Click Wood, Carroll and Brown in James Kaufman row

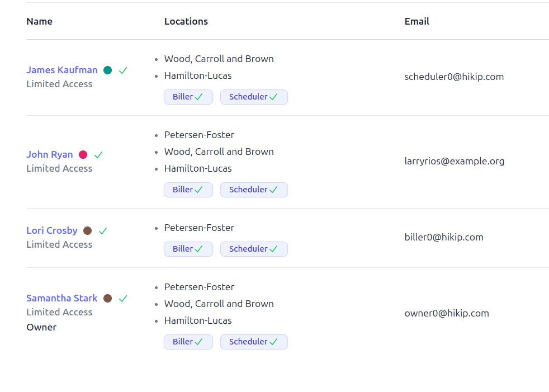219,59
